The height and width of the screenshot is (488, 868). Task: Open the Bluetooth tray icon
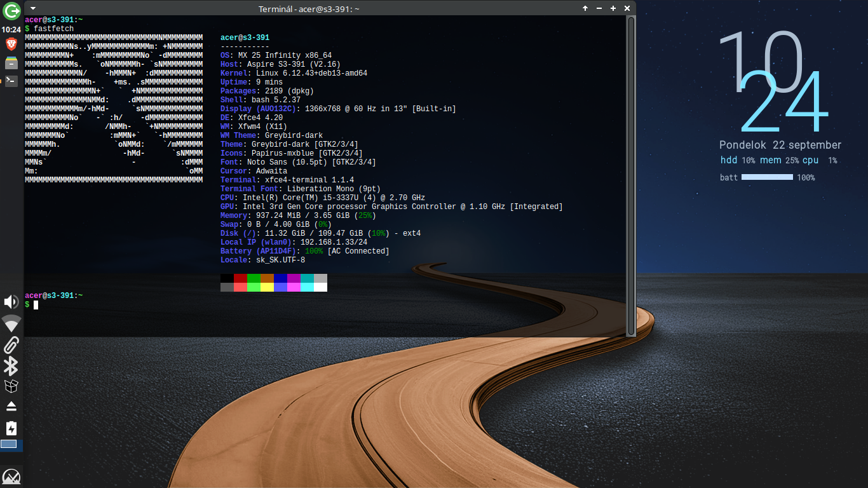tap(11, 365)
